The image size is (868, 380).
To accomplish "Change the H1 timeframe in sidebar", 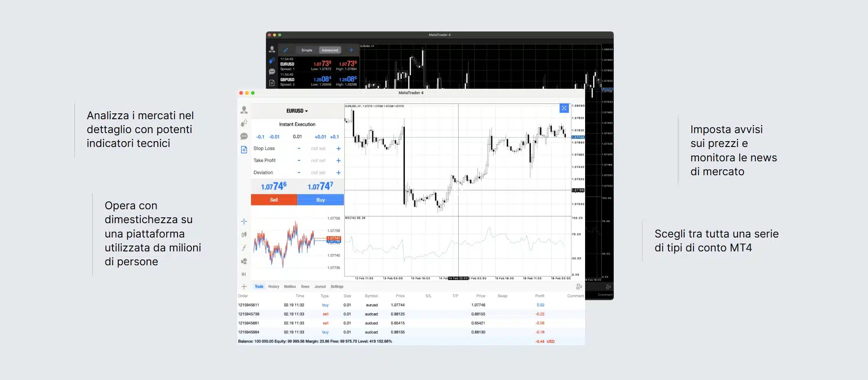I will click(x=244, y=274).
